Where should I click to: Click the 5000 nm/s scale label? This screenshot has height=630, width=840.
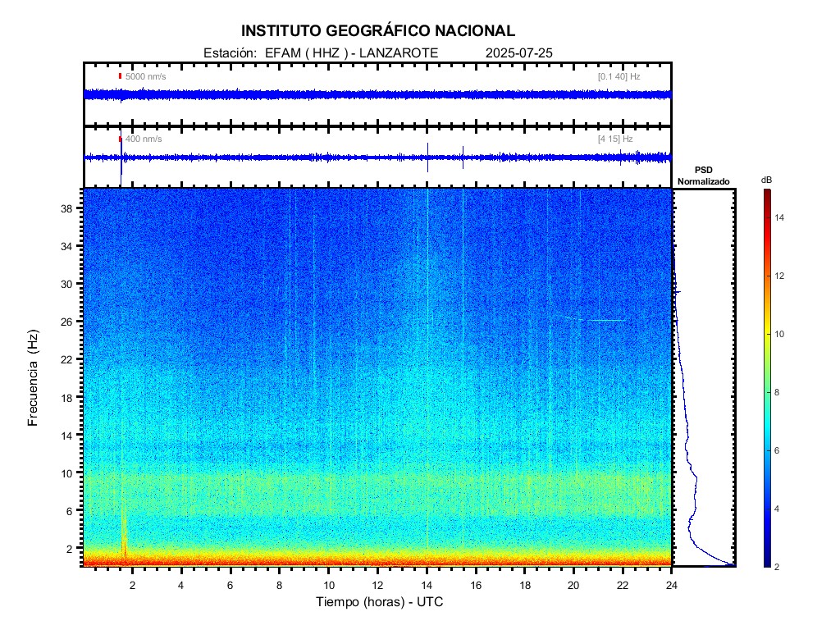[146, 76]
